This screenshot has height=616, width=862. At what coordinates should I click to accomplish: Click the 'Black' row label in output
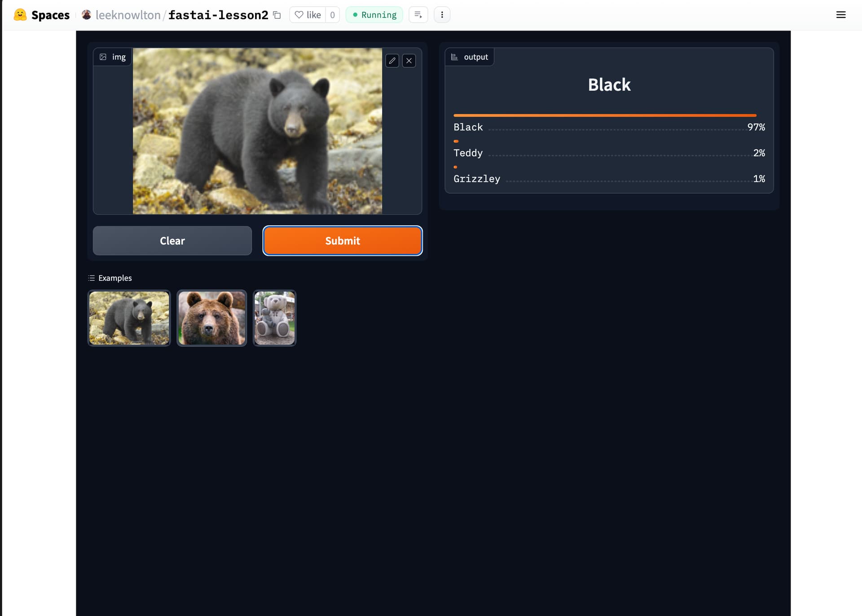click(x=468, y=127)
